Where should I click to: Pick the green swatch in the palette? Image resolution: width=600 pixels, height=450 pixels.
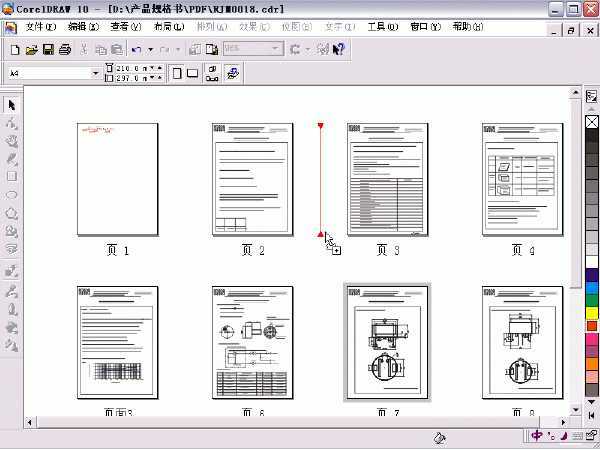592,300
